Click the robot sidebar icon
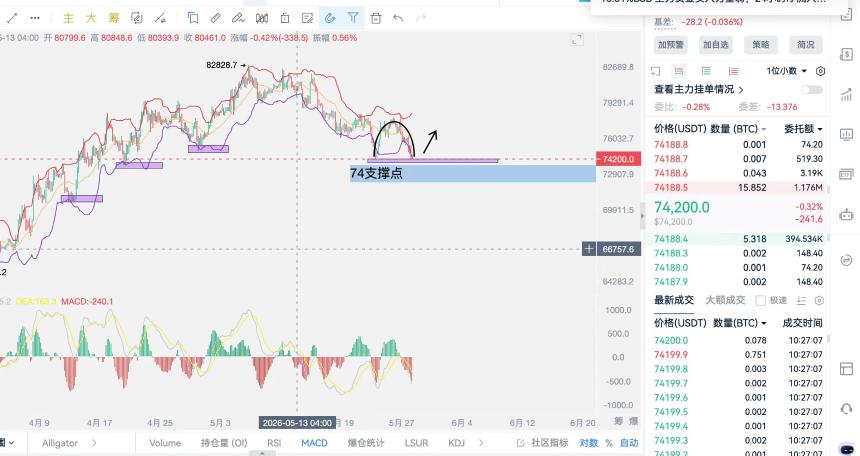Screen dimensions: 860x456 pos(846,215)
